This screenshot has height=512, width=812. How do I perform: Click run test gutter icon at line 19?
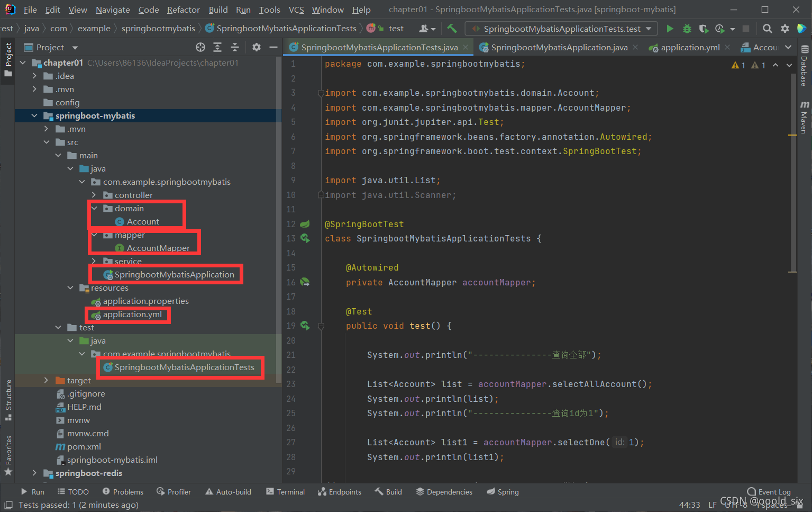point(305,325)
